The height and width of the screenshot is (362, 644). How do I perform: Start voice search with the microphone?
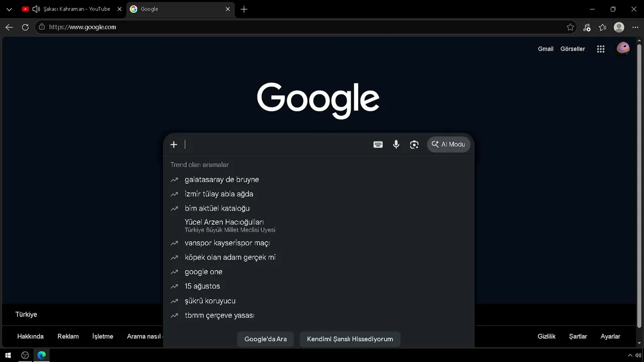coord(396,145)
